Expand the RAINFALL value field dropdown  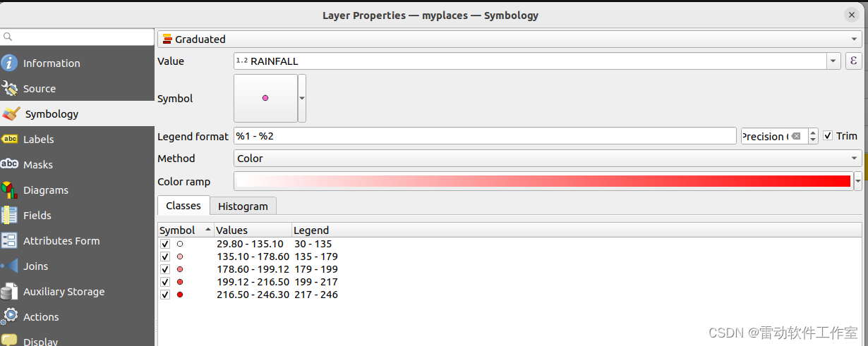834,61
